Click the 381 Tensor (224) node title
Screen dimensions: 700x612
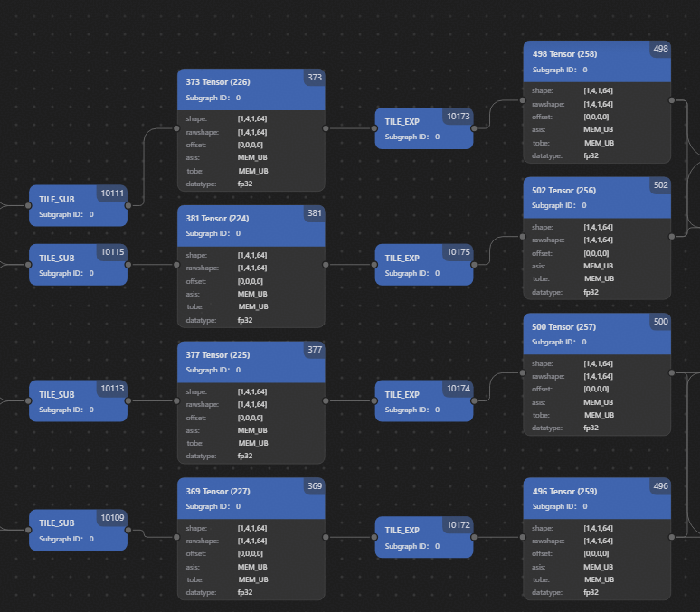[x=217, y=218]
